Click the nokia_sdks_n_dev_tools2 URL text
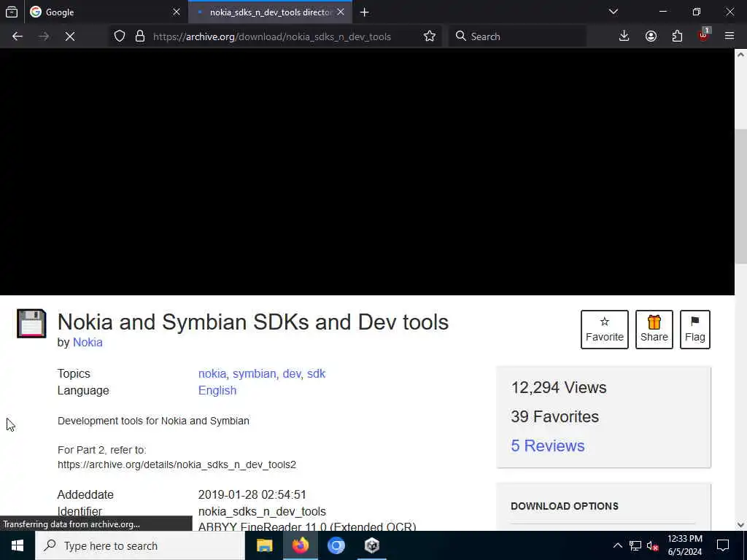The width and height of the screenshot is (747, 560). [177, 464]
